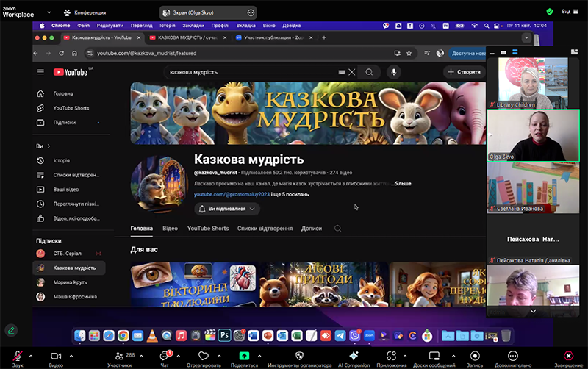Expand arrow next to Доски сообщений
The width and height of the screenshot is (588, 369).
click(453, 356)
